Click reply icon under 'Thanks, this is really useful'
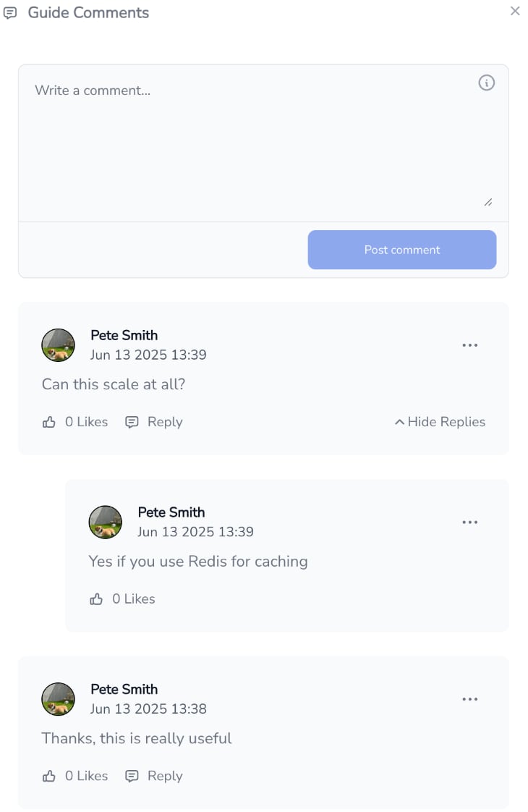The image size is (528, 812). (x=132, y=777)
